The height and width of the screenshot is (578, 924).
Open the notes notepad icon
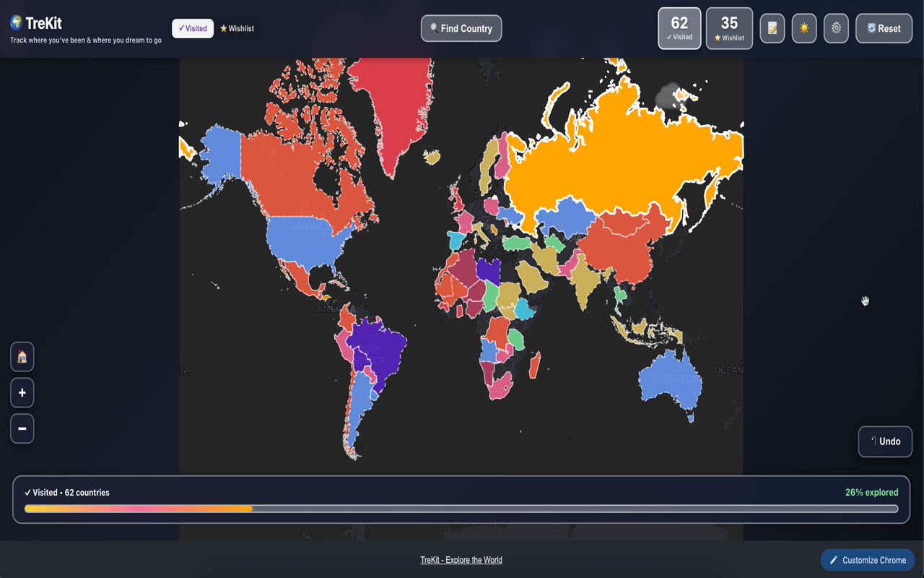[x=772, y=29]
